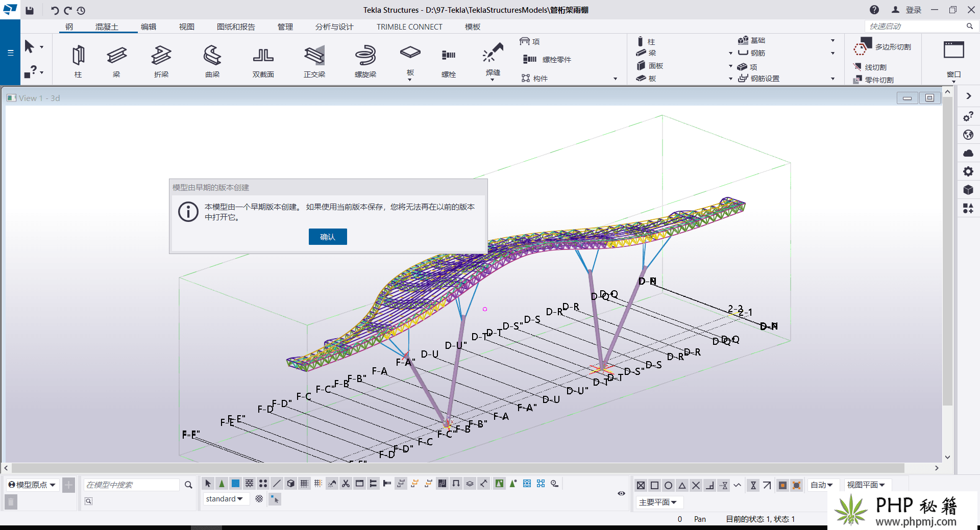This screenshot has height=530, width=980.
Task: Click the selection arrow tool in ribbon
Action: coord(29,47)
